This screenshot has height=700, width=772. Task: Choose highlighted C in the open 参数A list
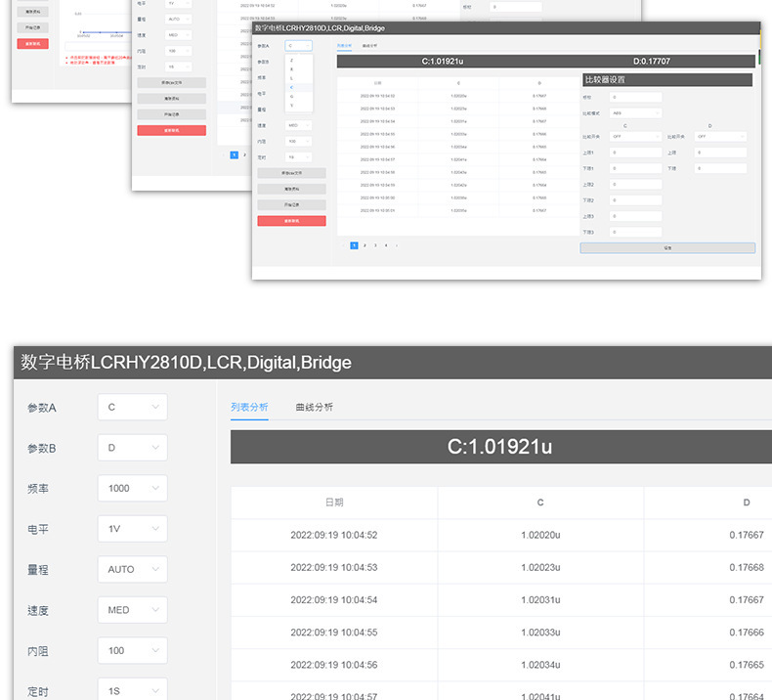pos(299,87)
